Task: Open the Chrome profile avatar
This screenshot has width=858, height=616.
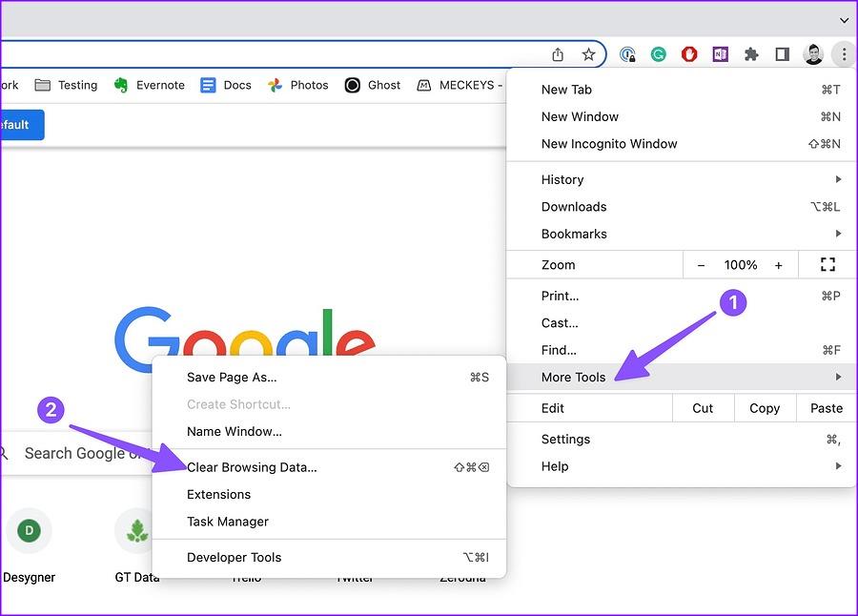Action: 813,54
